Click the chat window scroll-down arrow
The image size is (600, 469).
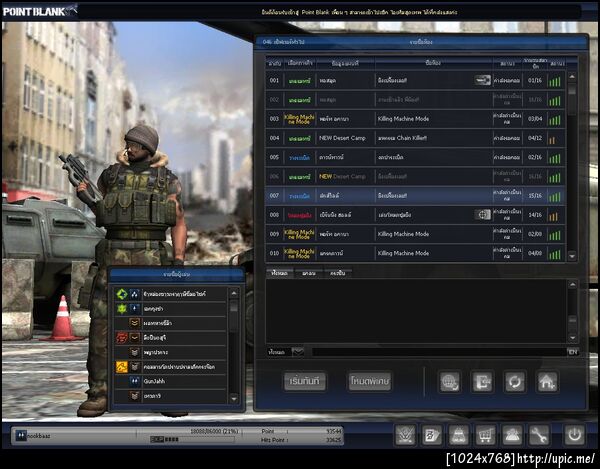coord(572,337)
